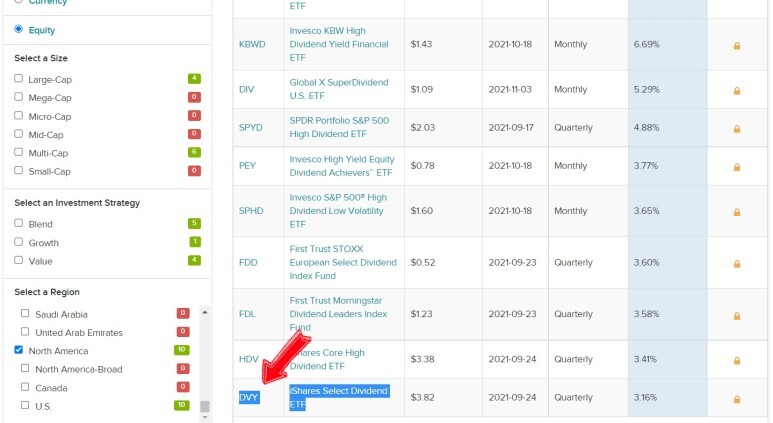Click the $3.82 dividend amount for DVY

[422, 397]
